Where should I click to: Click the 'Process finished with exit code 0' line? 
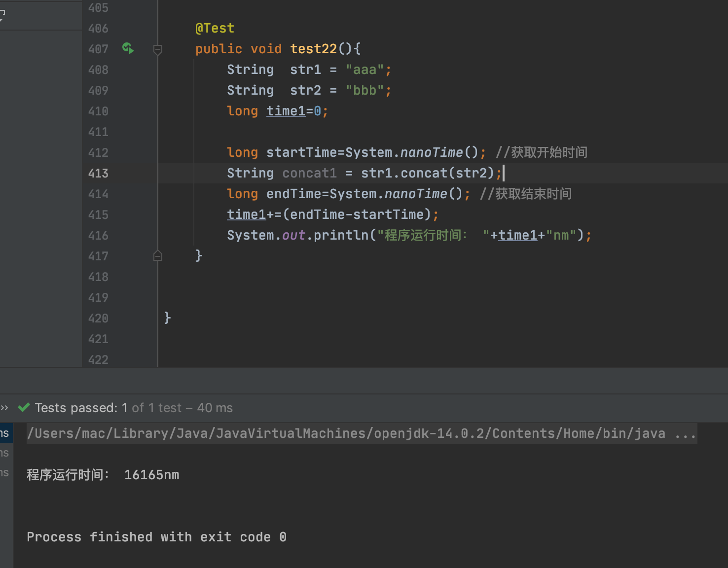pyautogui.click(x=156, y=537)
